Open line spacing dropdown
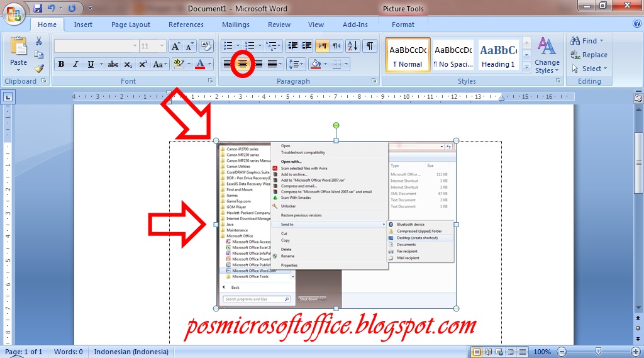 (x=296, y=64)
